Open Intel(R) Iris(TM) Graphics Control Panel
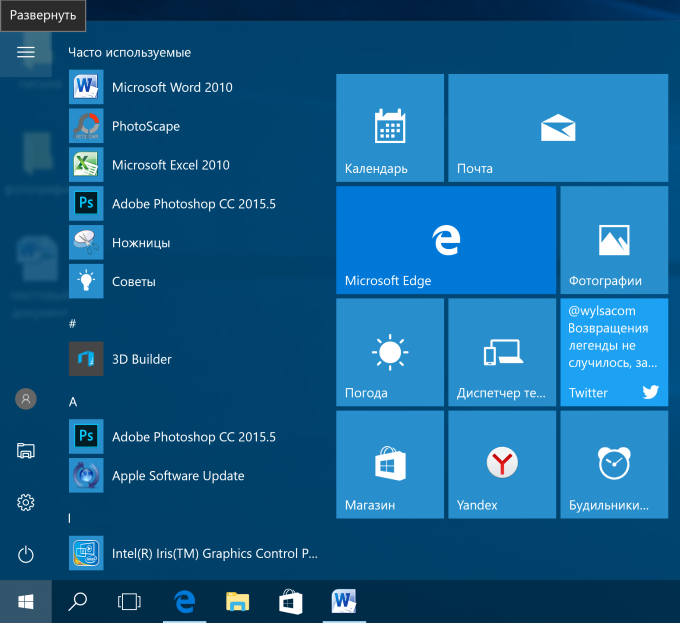680x623 pixels. [x=194, y=553]
